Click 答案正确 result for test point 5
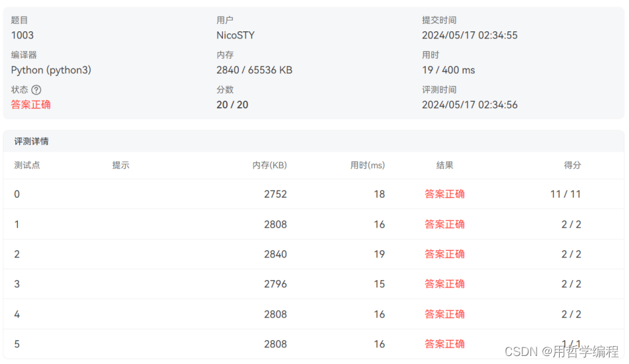Screen dimensions: 629x364 tap(445, 344)
